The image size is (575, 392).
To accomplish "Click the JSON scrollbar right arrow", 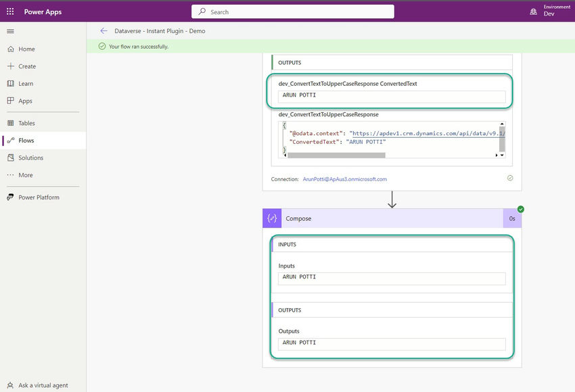I will pyautogui.click(x=497, y=155).
